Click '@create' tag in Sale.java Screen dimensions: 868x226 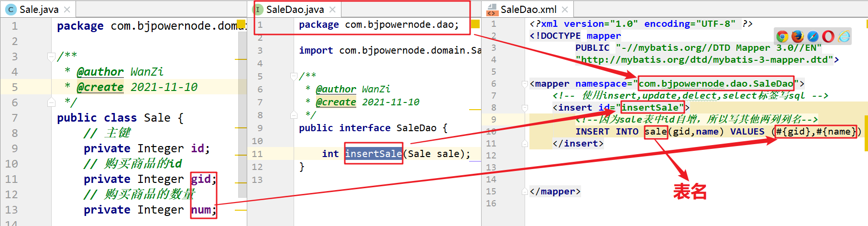point(100,87)
